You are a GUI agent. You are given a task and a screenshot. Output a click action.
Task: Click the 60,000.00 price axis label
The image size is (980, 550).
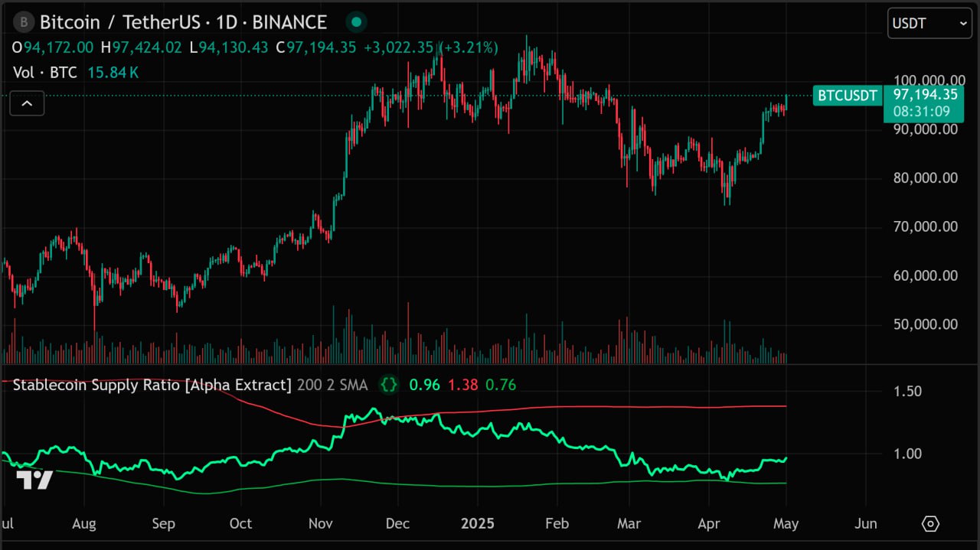coord(926,276)
